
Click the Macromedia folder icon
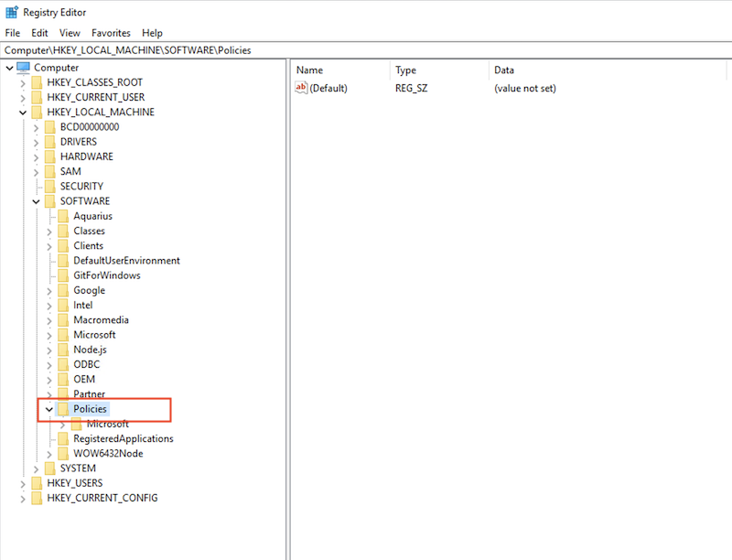63,320
